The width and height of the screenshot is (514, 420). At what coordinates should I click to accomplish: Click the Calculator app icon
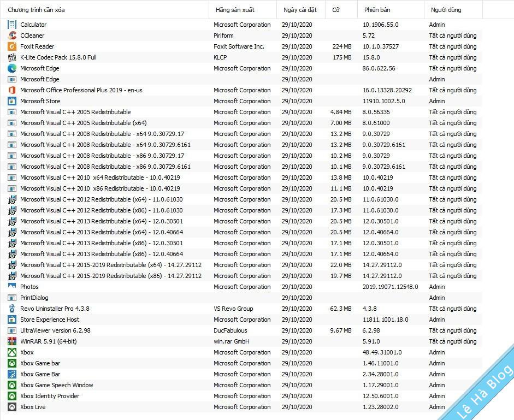12,25
